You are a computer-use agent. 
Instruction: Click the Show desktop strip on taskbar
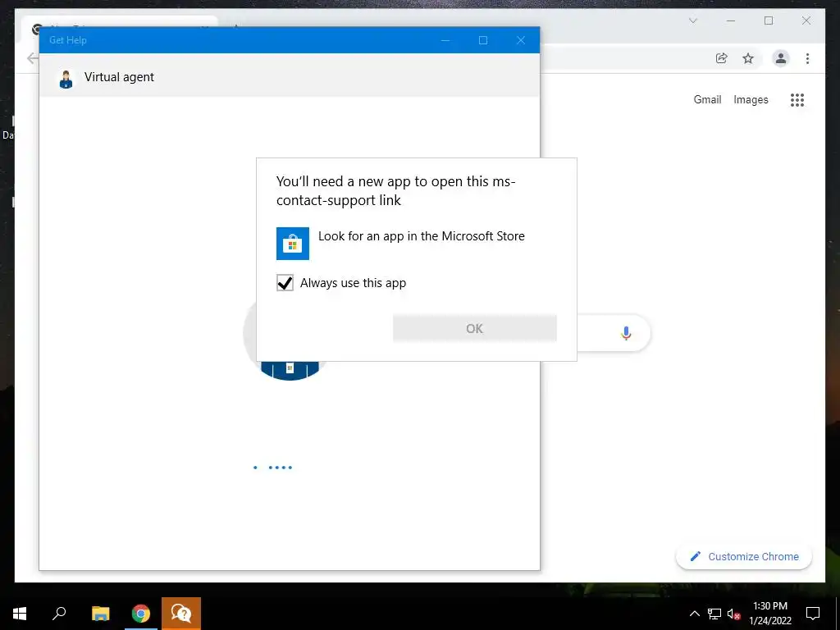coord(838,614)
